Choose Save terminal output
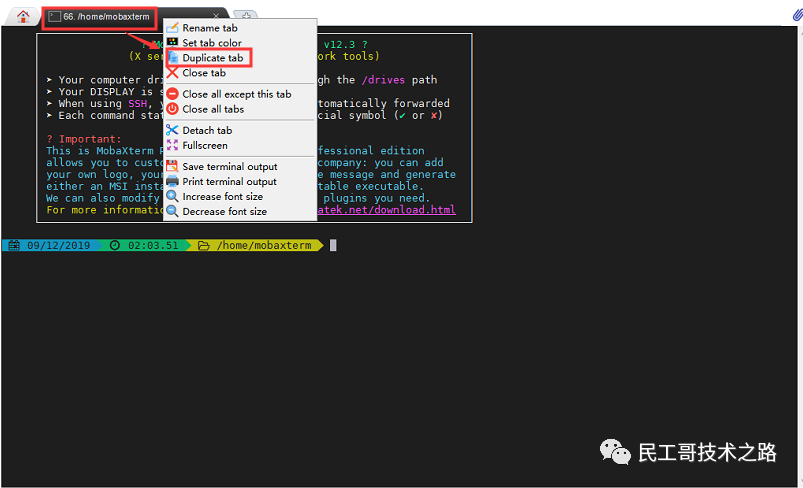The image size is (803, 488). click(x=240, y=166)
